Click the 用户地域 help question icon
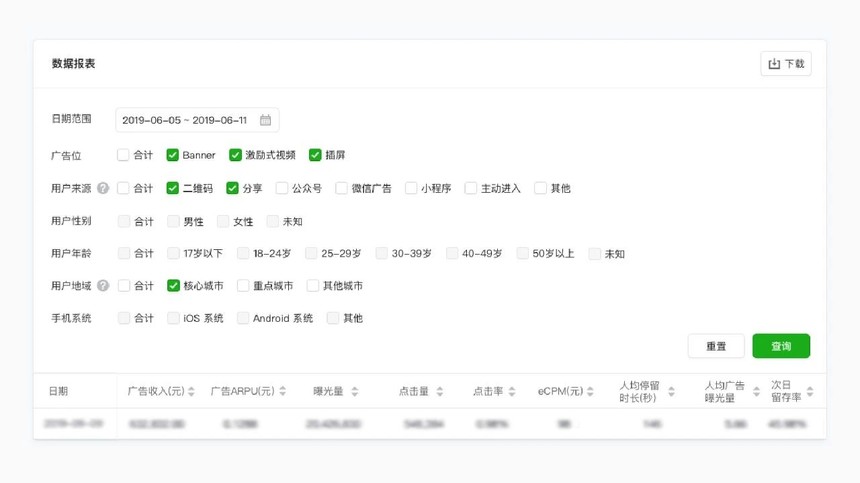The height and width of the screenshot is (483, 860). point(103,286)
